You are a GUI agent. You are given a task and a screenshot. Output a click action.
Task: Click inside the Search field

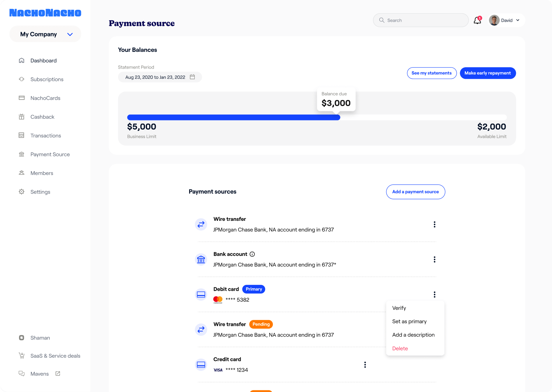click(420, 20)
